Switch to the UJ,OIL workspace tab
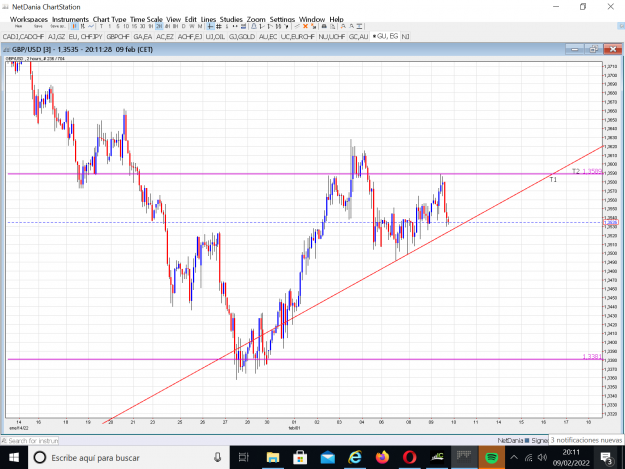 (x=215, y=37)
